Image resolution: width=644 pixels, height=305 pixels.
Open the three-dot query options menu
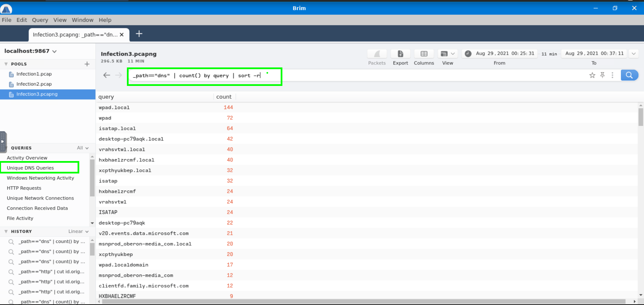[x=612, y=75]
